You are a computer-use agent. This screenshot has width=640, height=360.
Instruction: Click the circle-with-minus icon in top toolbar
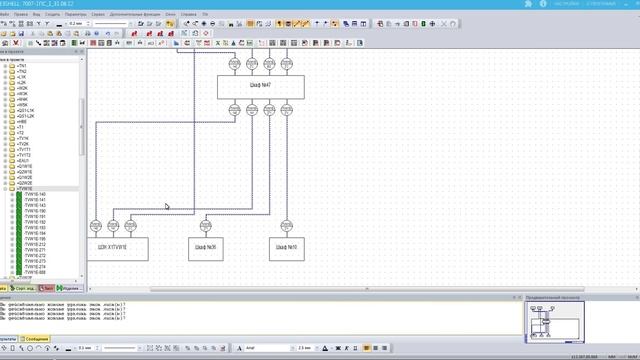(x=213, y=24)
